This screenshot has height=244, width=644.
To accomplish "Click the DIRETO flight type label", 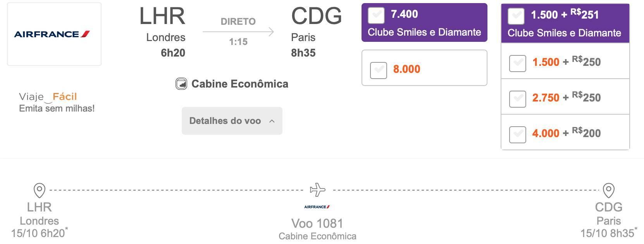I will 238,21.
